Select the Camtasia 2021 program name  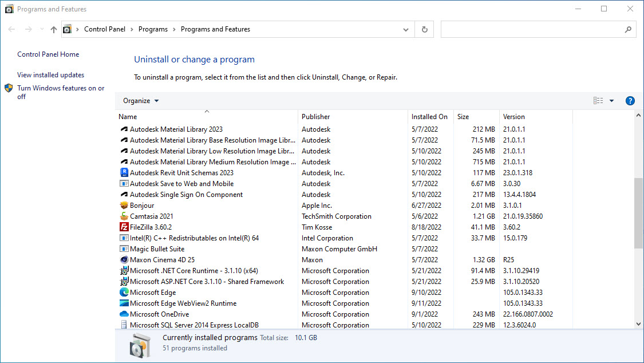(152, 216)
